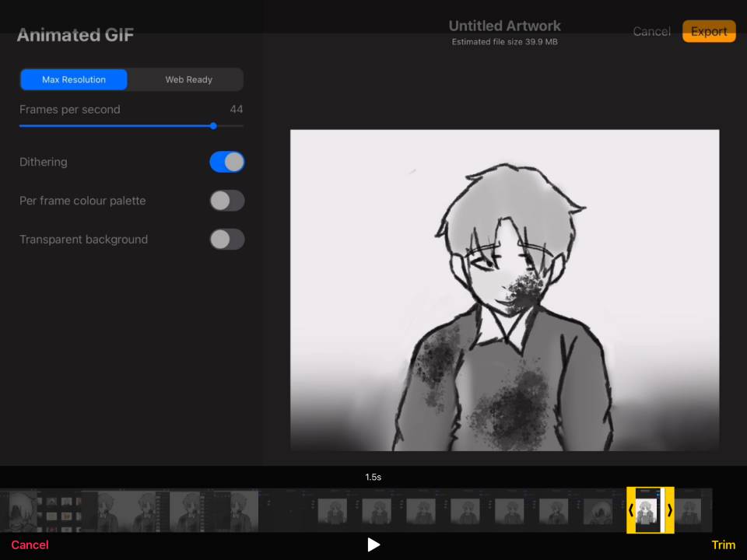The width and height of the screenshot is (747, 560).
Task: Click the grey Cancel button at top
Action: (x=651, y=32)
